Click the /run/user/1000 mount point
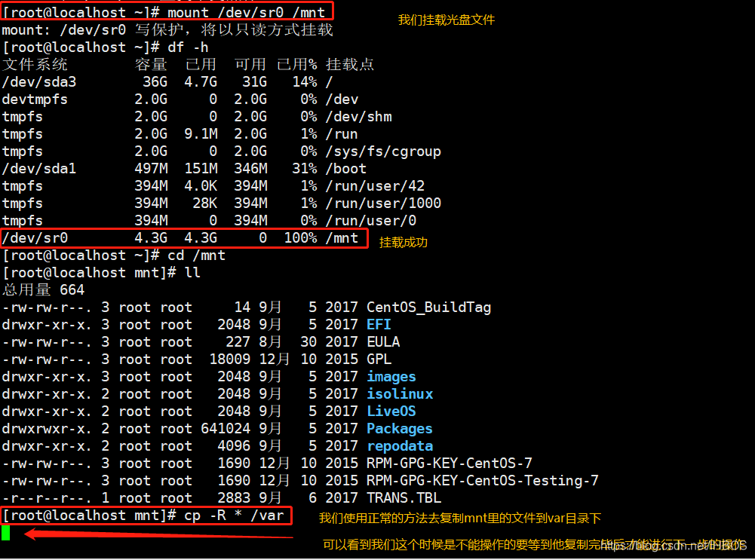The image size is (755, 560). 383,203
